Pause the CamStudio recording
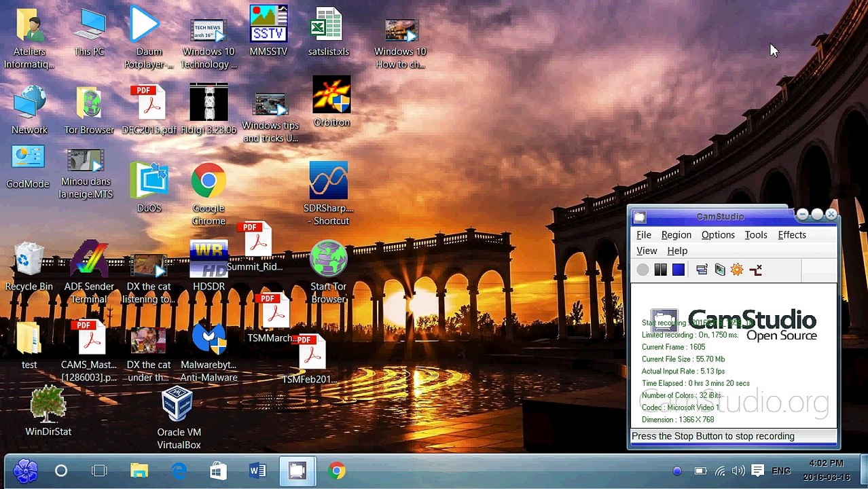 coord(660,270)
